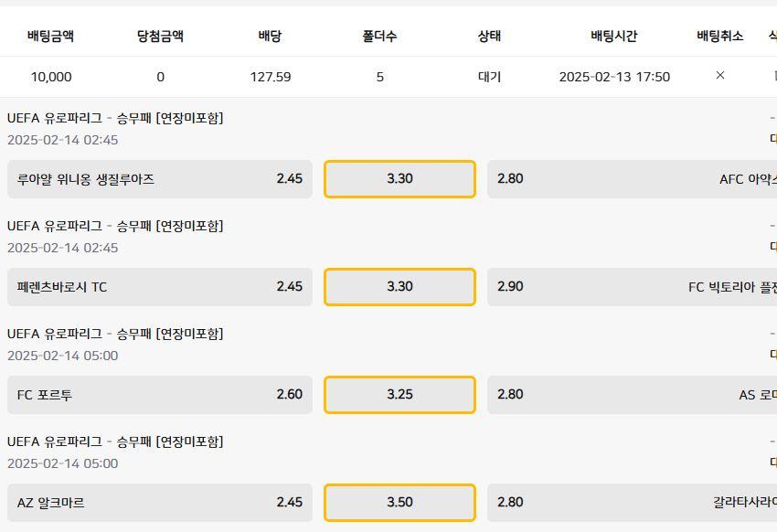Select draw odds 3.30 for Ferencvárosi match
The image size is (777, 532).
tap(399, 287)
